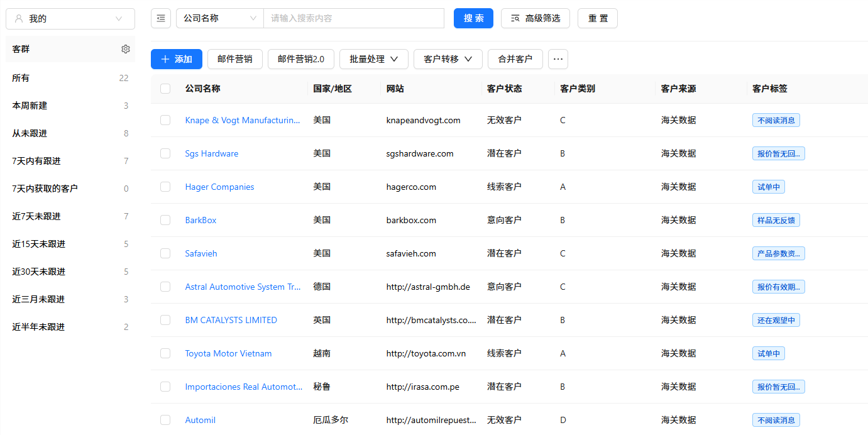
Task: Click the 客户类别 column header
Action: [x=578, y=89]
